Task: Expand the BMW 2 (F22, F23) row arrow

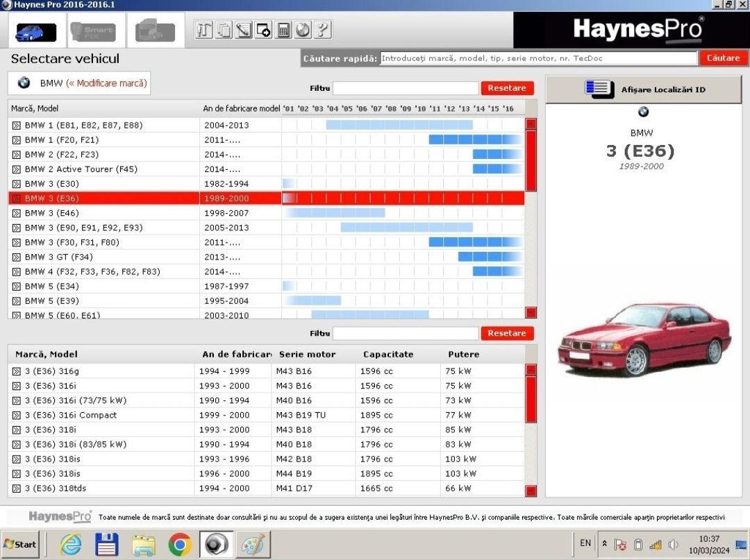Action: click(x=16, y=155)
